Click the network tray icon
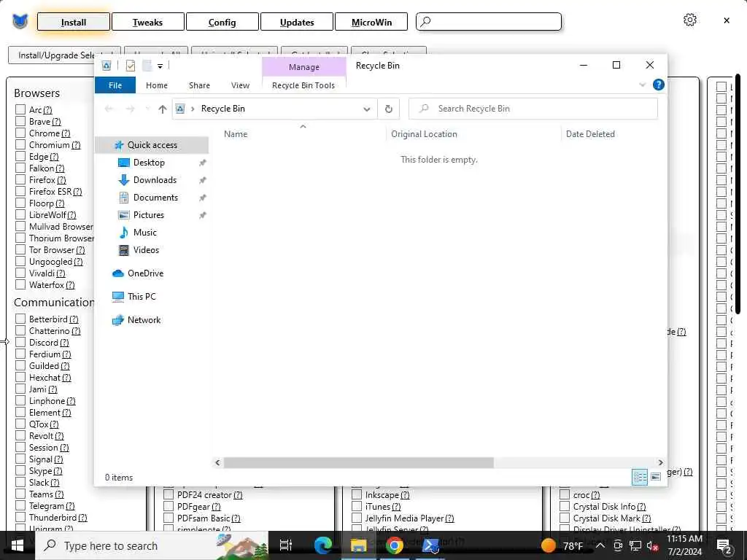 pyautogui.click(x=635, y=545)
